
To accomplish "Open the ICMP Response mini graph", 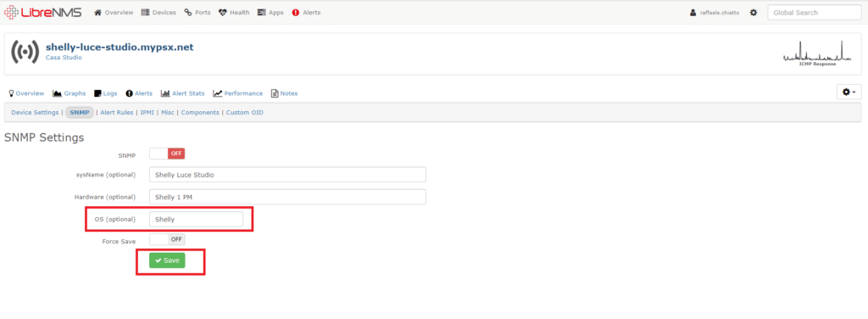I will (x=817, y=53).
